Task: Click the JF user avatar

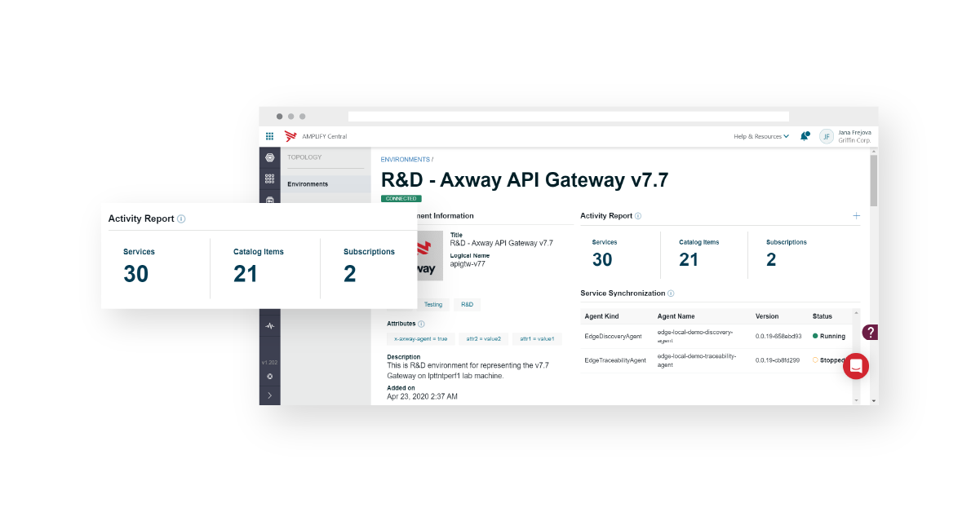Action: pyautogui.click(x=827, y=136)
